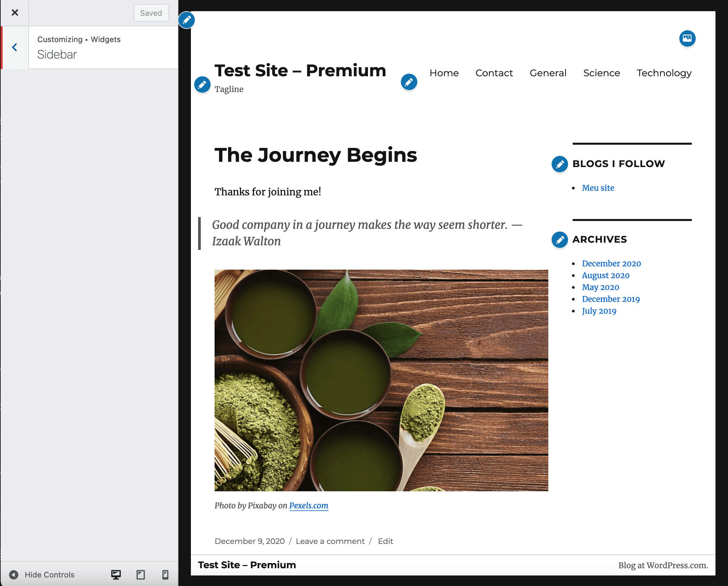Click the Hide Controls arrow icon
Image resolution: width=728 pixels, height=586 pixels.
[13, 574]
